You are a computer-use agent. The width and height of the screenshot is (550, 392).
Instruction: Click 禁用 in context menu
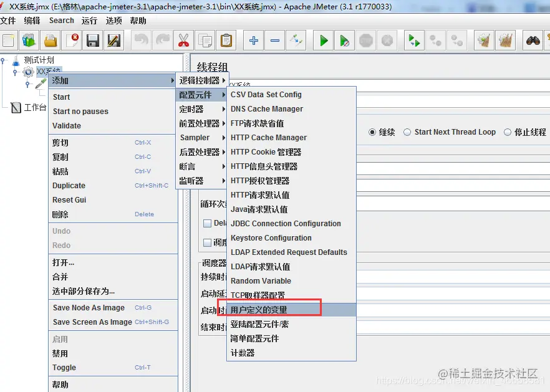(112, 354)
